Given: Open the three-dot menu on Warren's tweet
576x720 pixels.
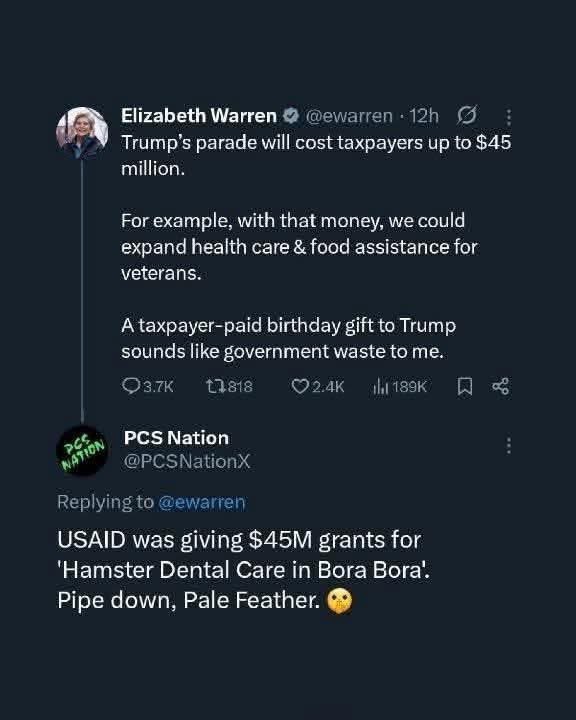Looking at the screenshot, I should pos(508,117).
